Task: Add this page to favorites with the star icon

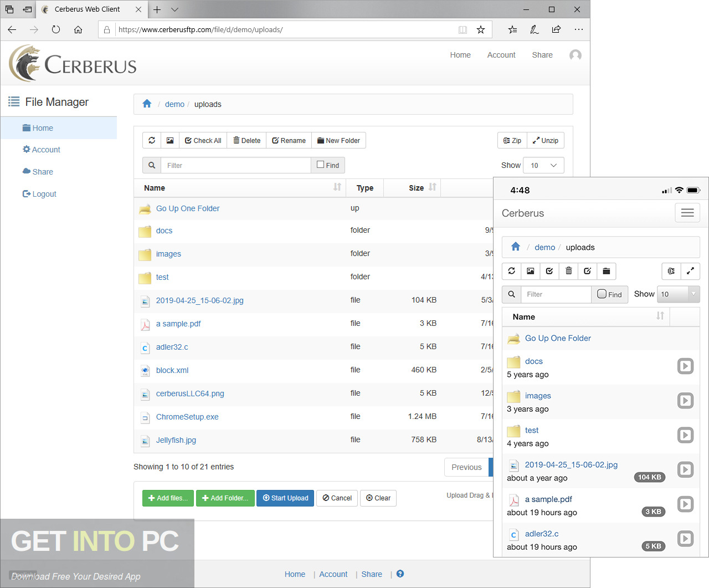Action: coord(481,29)
